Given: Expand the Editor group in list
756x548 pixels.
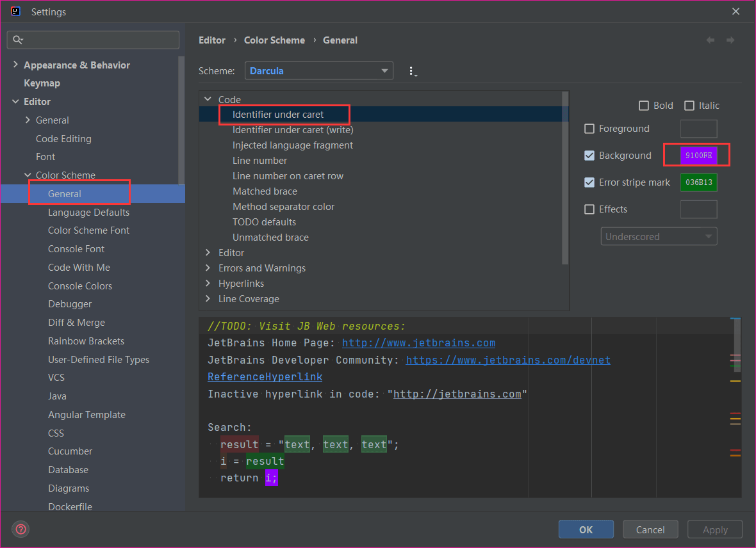Looking at the screenshot, I should click(208, 252).
